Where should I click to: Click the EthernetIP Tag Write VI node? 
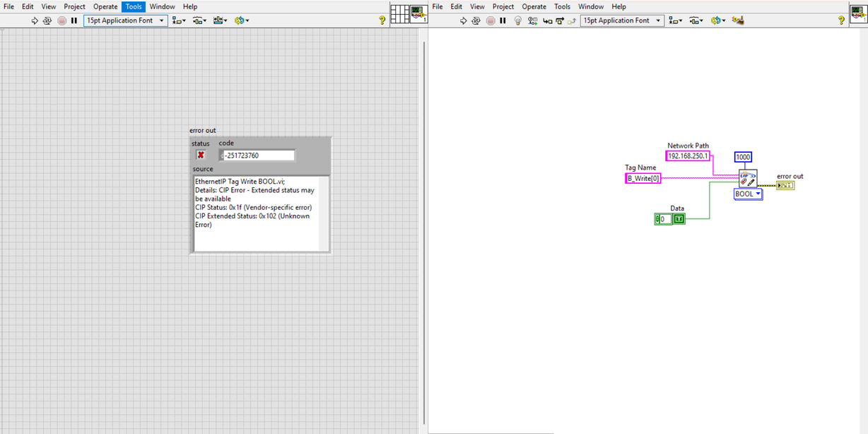point(747,179)
